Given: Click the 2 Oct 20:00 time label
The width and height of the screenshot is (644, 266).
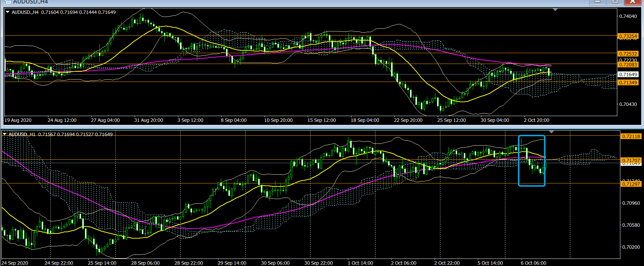Looking at the screenshot, I should pyautogui.click(x=537, y=120).
